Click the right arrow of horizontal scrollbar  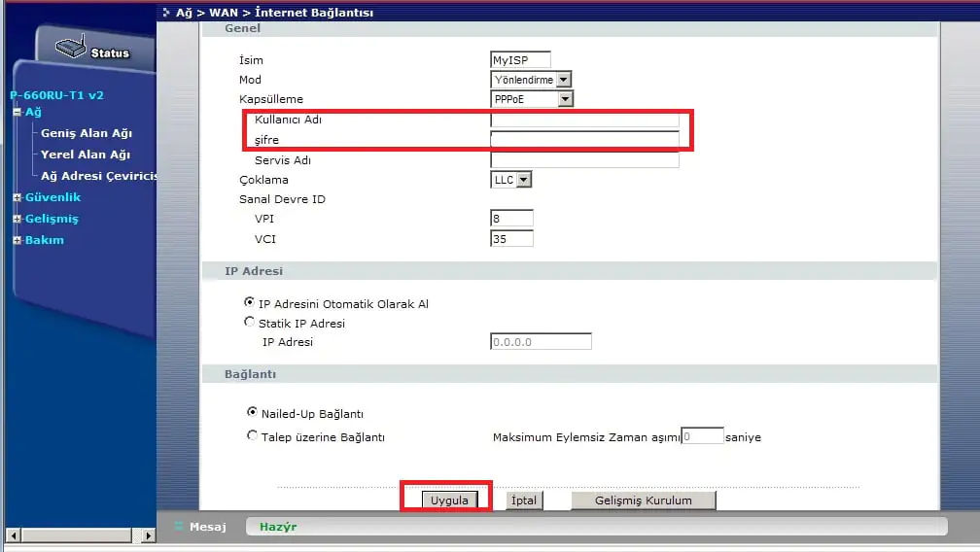click(x=149, y=535)
